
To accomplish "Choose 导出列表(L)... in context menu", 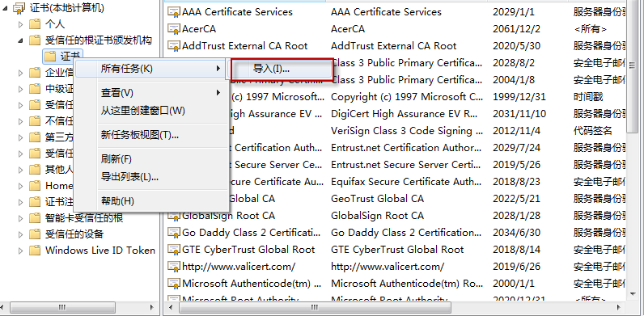I will [x=150, y=177].
